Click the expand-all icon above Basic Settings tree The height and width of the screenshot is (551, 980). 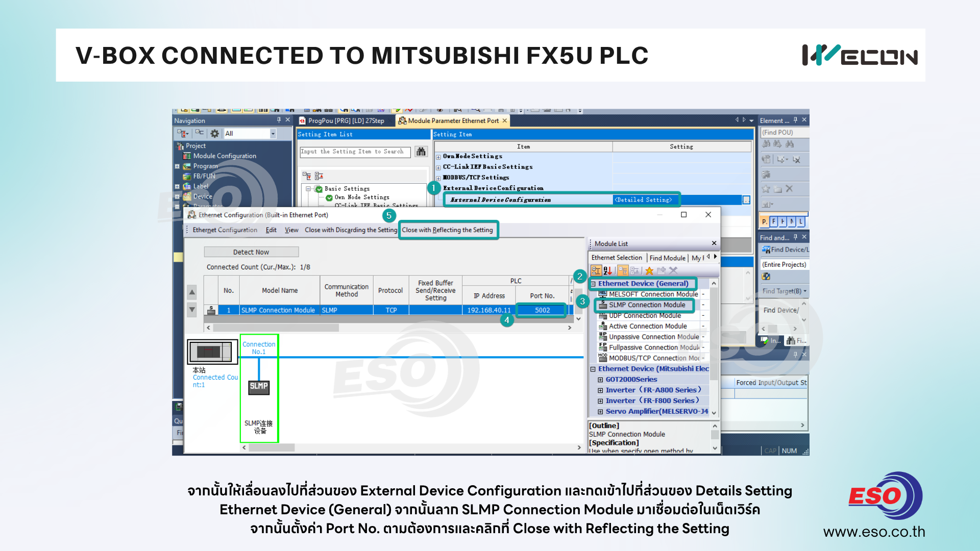tap(307, 176)
